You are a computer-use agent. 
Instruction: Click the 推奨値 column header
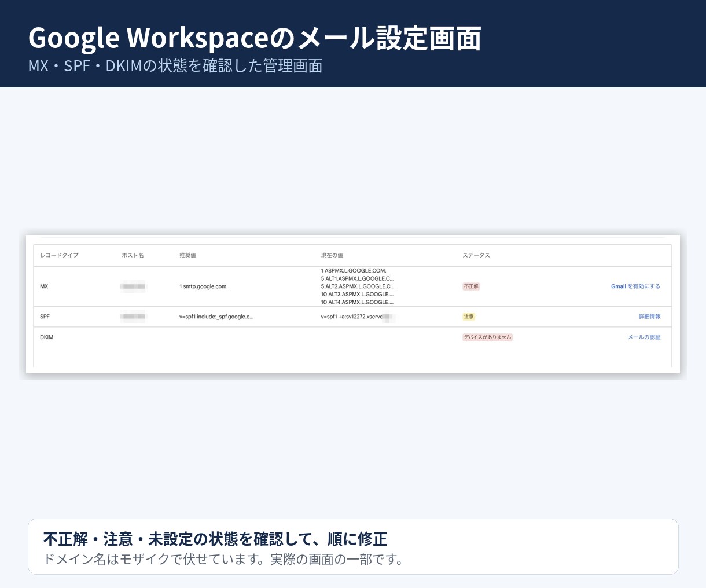pos(187,255)
